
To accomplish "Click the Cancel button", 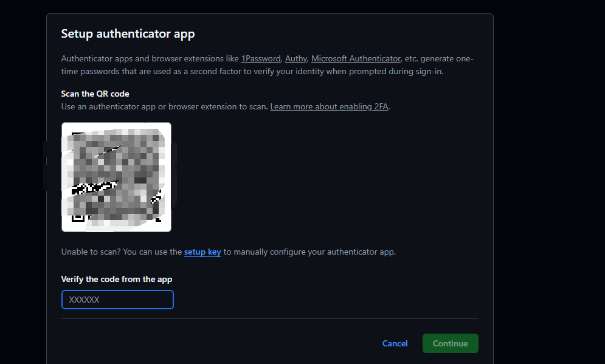I will (395, 343).
